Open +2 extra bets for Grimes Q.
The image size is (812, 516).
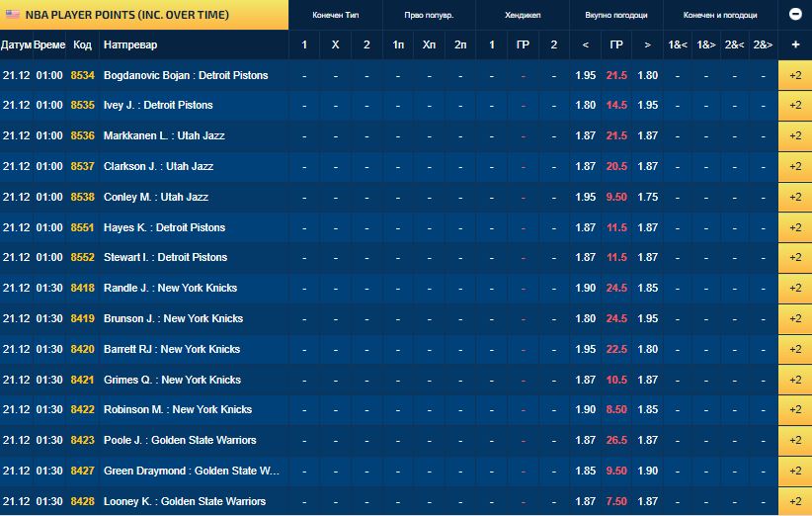pos(795,380)
